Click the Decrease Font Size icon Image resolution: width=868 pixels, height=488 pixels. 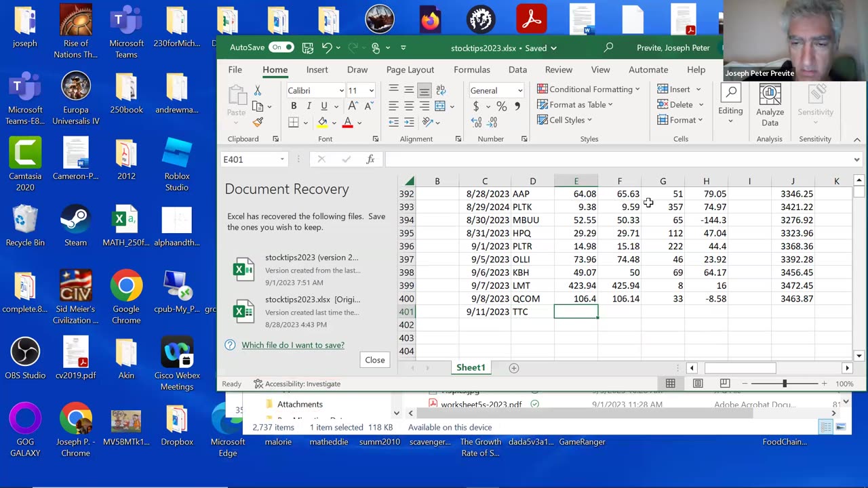369,106
